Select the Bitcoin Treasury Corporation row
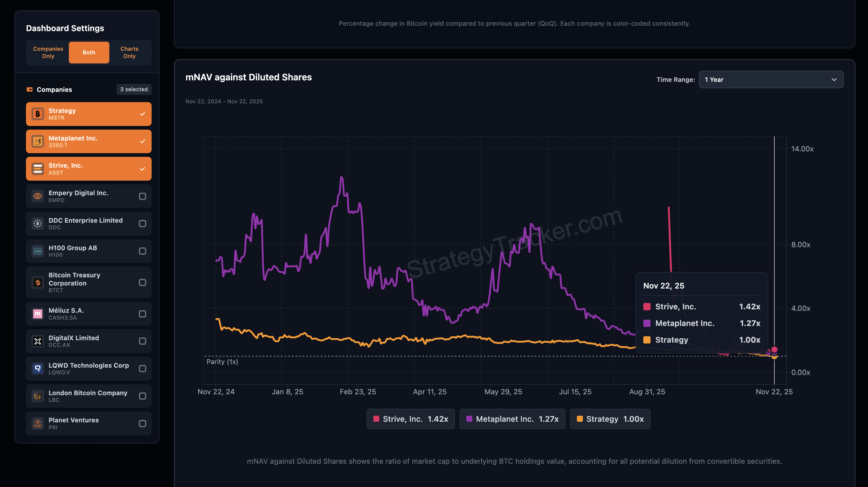Screen dimensions: 868x487 point(88,282)
